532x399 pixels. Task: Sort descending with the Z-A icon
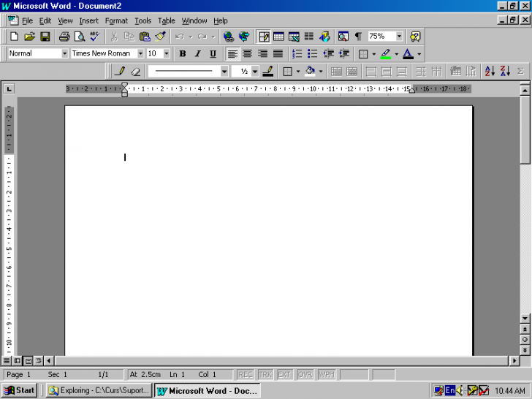505,72
